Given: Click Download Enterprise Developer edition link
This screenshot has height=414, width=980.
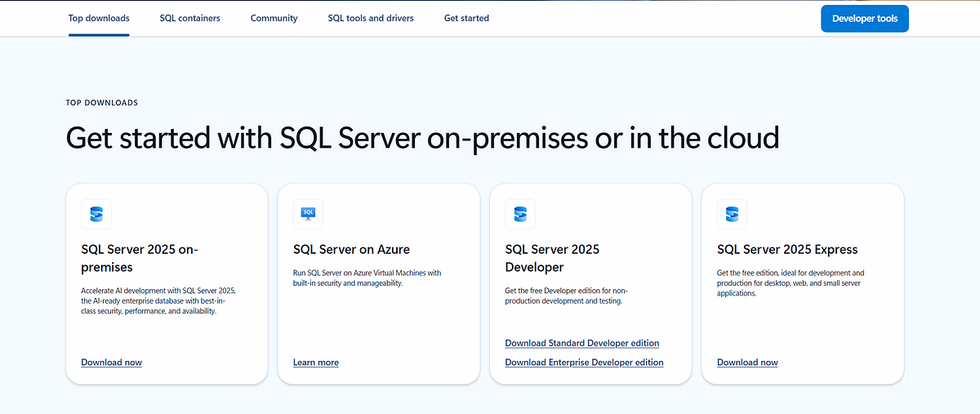Looking at the screenshot, I should click(585, 363).
